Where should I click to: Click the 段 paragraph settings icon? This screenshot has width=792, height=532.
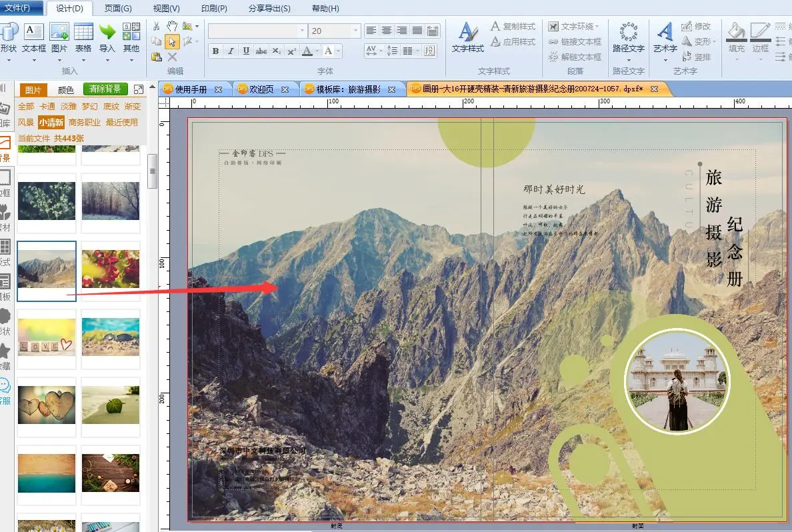tap(429, 51)
